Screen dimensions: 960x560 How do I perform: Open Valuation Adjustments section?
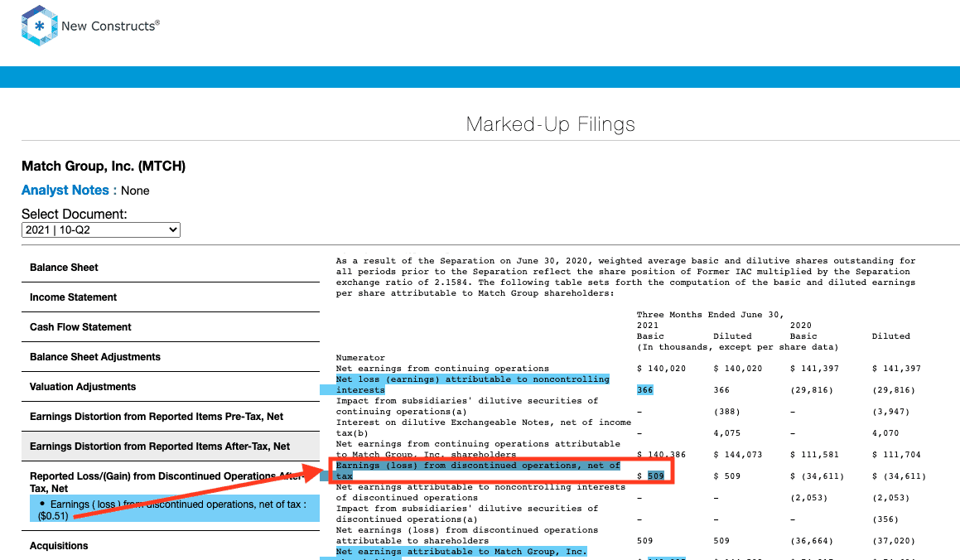tap(170, 387)
